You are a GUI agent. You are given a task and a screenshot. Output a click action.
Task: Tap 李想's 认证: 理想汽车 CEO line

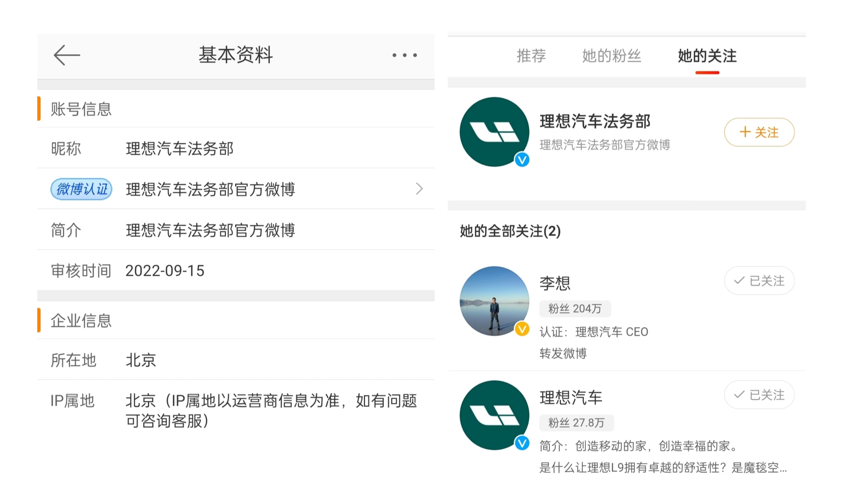click(x=594, y=332)
